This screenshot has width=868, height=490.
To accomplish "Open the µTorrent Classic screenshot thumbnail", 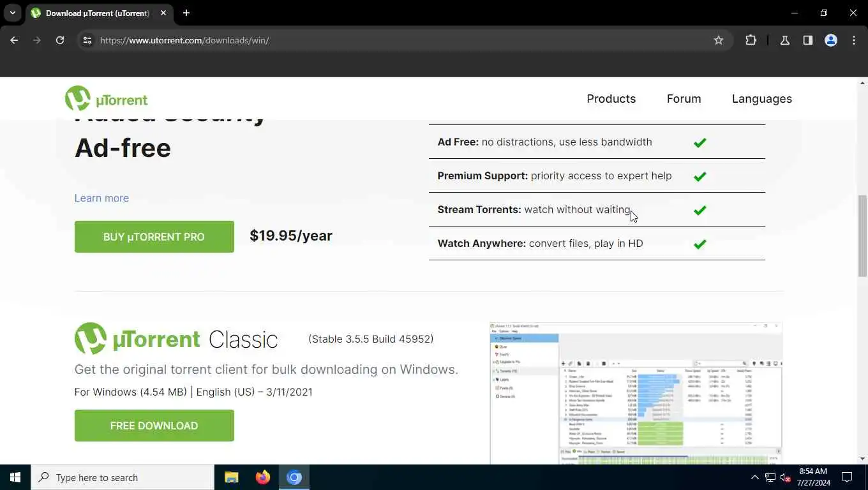I will (636, 393).
